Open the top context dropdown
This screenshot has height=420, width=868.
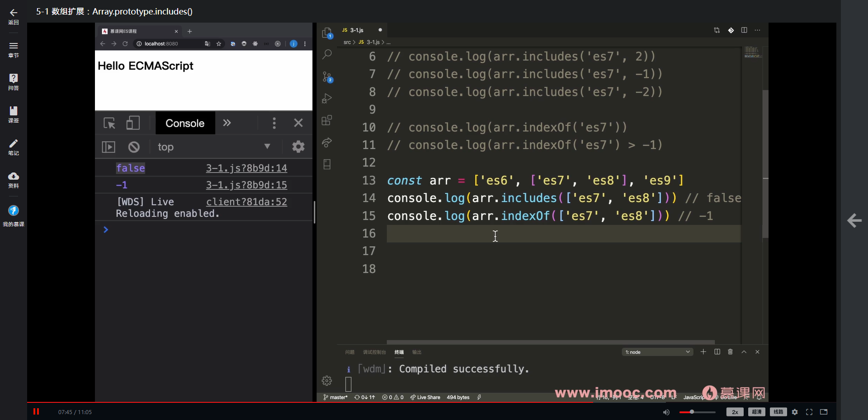coord(213,147)
